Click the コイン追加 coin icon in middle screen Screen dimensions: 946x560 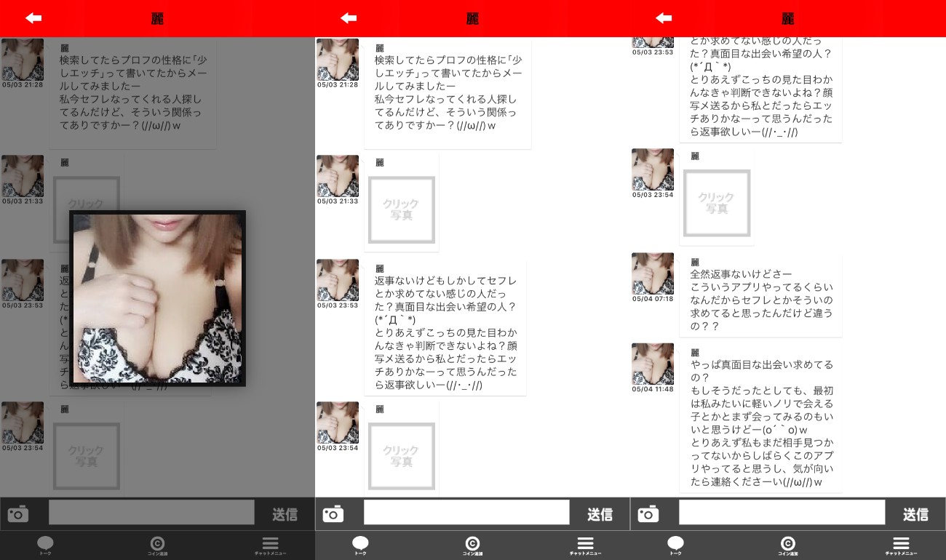click(x=472, y=545)
